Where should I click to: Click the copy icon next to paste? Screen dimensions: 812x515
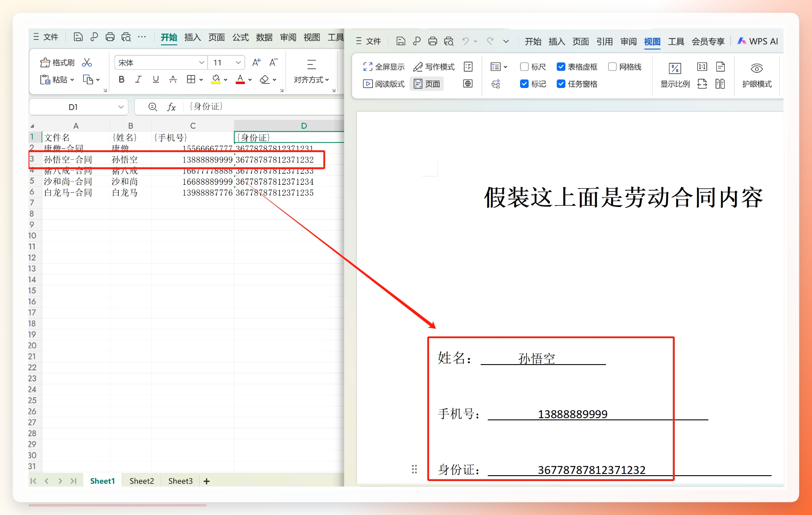88,79
